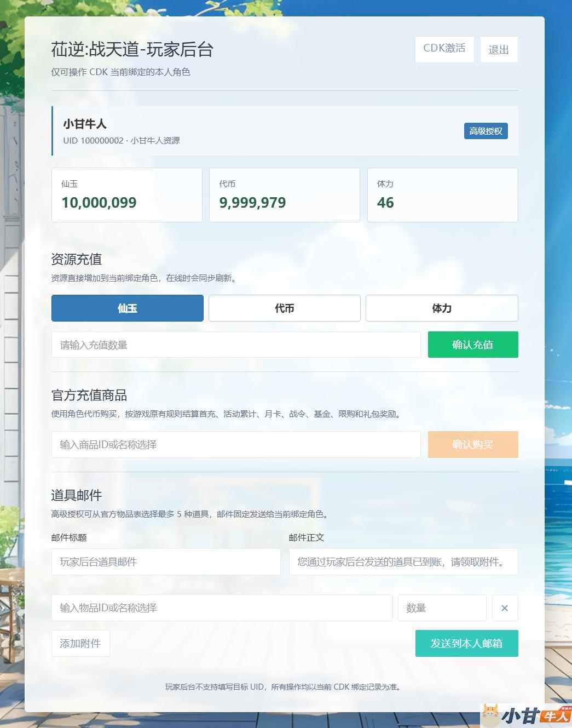Click the 退出 logout button
Screen dimensions: 572x728
[499, 49]
